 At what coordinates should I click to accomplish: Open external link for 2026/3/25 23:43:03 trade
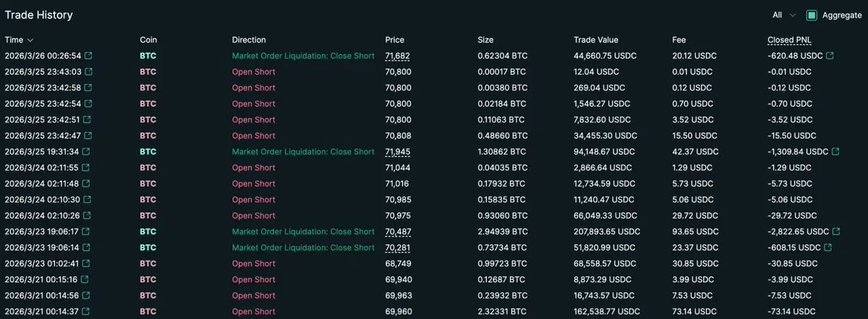tap(88, 72)
